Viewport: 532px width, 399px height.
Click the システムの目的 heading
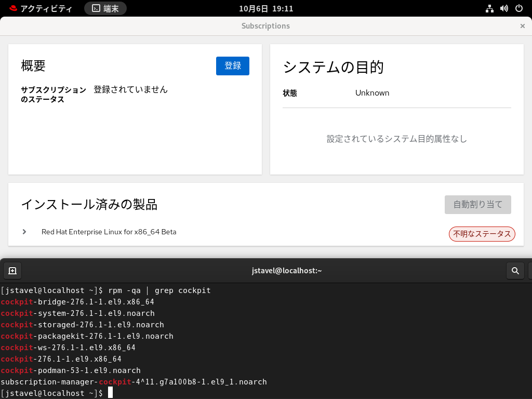click(x=333, y=67)
